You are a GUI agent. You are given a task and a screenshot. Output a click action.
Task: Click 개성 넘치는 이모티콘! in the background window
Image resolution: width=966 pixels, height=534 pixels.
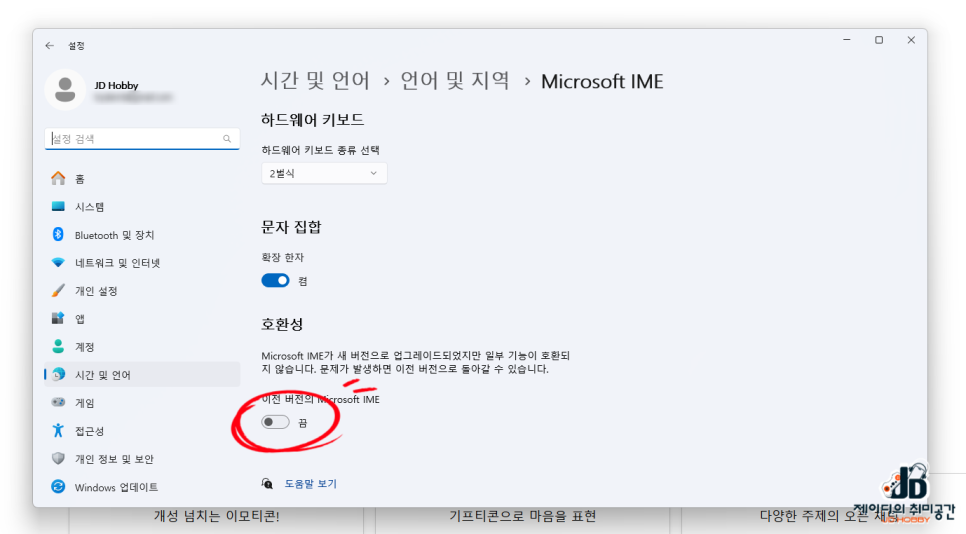point(216,516)
